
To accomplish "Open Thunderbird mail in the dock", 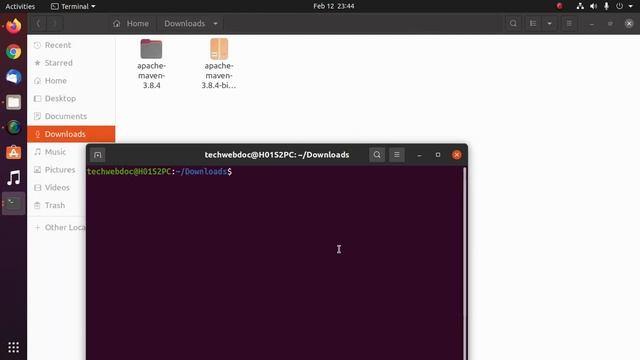I will tap(13, 77).
